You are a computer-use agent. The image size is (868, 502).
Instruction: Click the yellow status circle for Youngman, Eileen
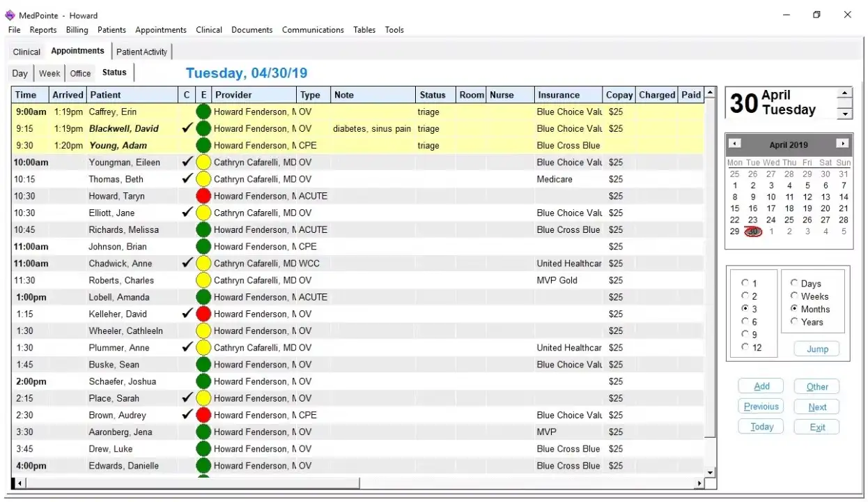(x=203, y=162)
